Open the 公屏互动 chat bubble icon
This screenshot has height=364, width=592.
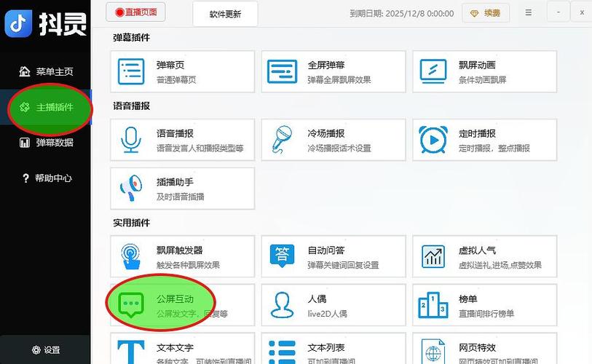(131, 304)
